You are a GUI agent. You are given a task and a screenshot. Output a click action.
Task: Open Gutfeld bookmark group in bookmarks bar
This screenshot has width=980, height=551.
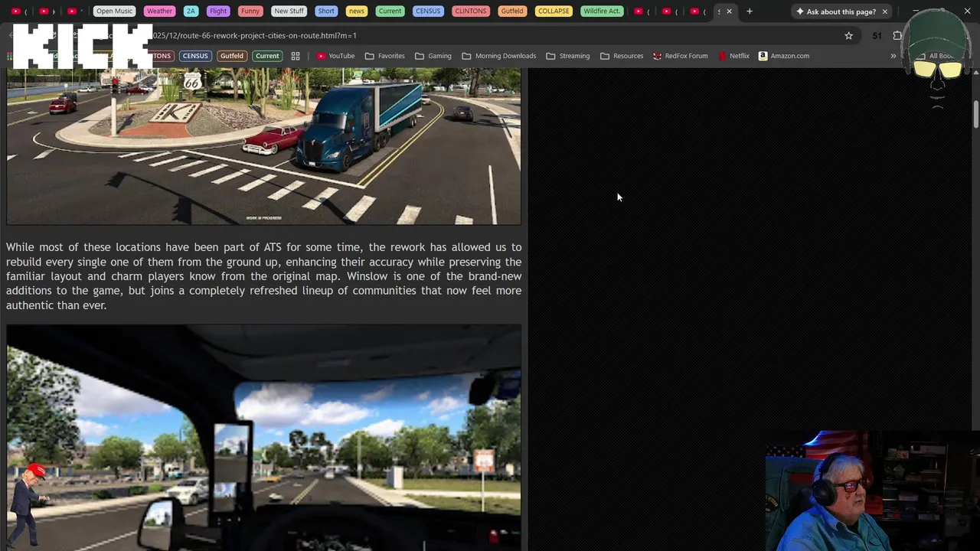coord(231,56)
